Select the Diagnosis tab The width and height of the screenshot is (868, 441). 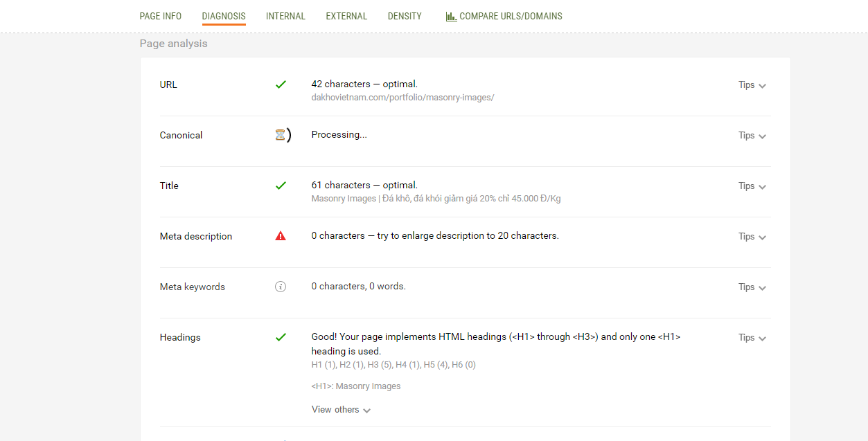point(224,16)
